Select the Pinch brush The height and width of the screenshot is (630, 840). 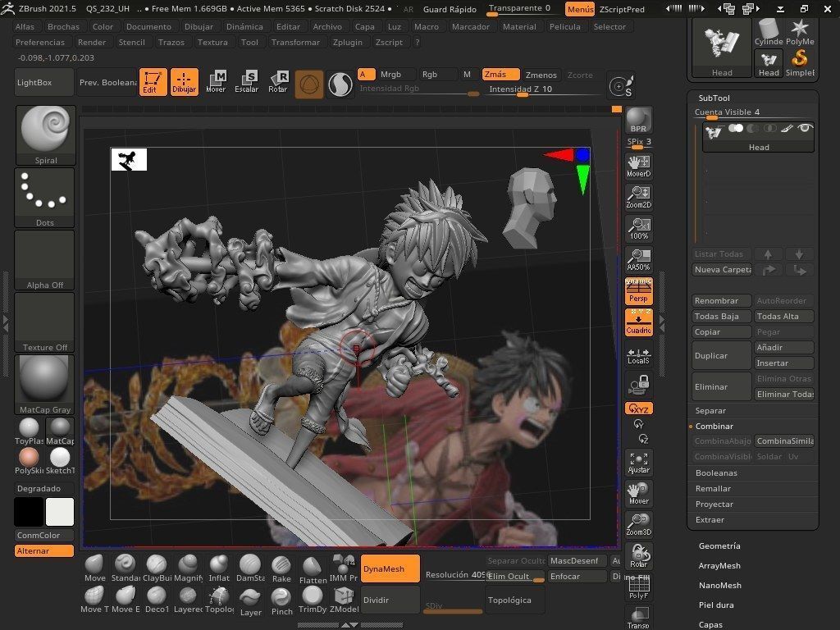pyautogui.click(x=282, y=600)
